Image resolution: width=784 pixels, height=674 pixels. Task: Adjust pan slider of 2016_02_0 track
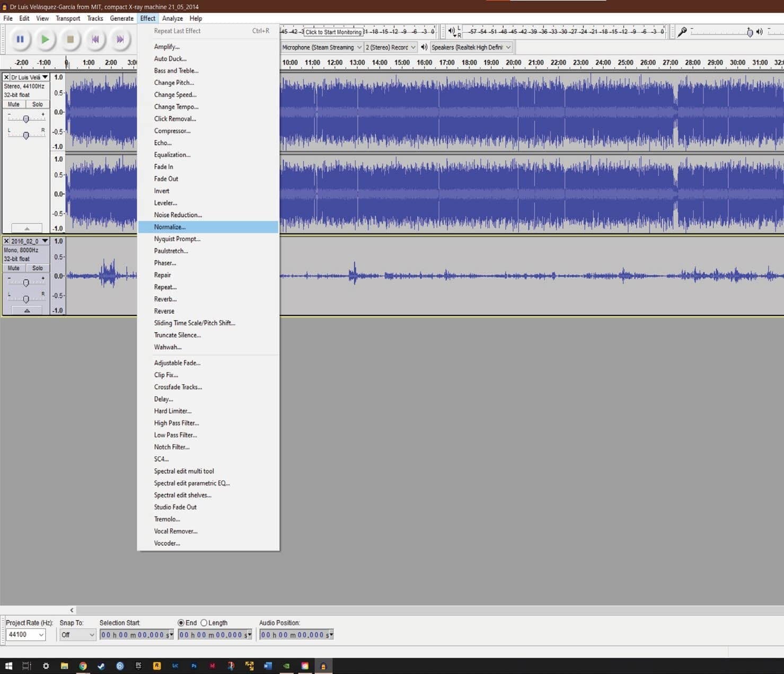(26, 299)
